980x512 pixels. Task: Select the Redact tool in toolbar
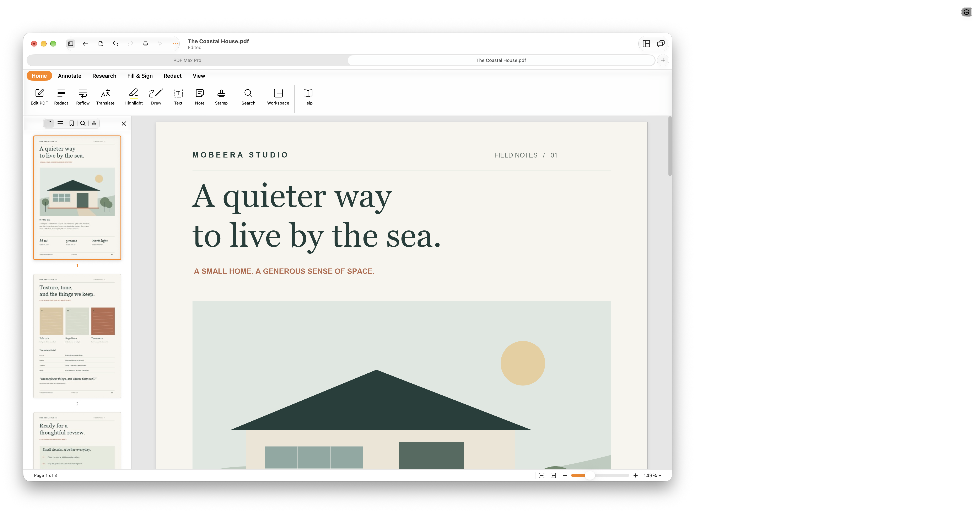(x=61, y=97)
